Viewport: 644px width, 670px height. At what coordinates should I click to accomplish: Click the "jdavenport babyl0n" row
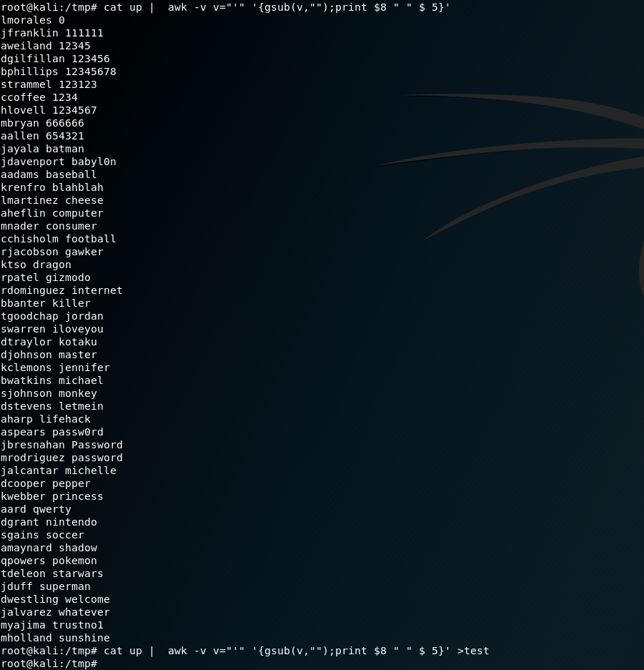[59, 162]
